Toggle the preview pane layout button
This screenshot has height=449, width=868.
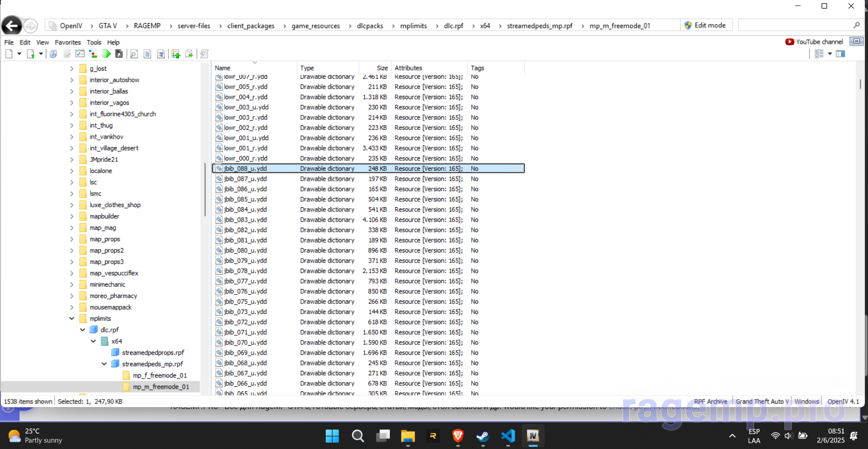coord(840,54)
